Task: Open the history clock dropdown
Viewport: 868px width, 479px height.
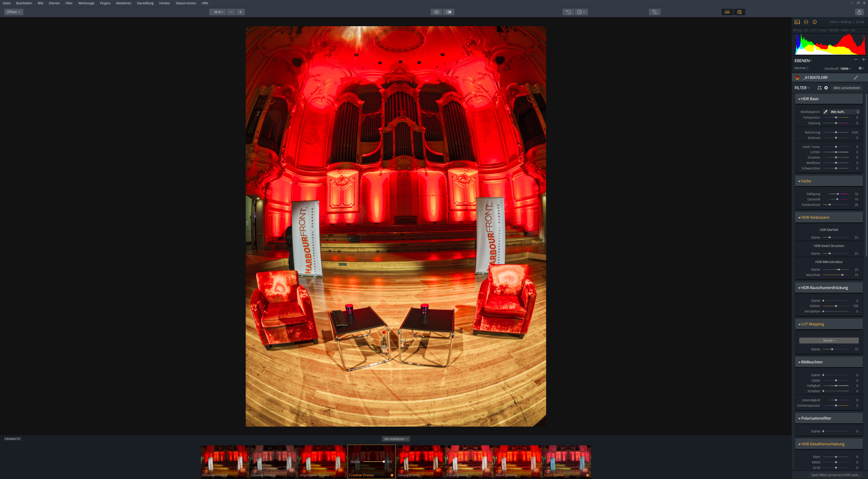Action: click(581, 12)
